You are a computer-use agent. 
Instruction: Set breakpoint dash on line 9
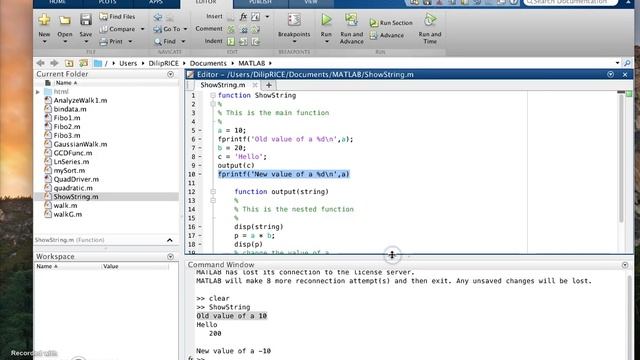coord(200,166)
